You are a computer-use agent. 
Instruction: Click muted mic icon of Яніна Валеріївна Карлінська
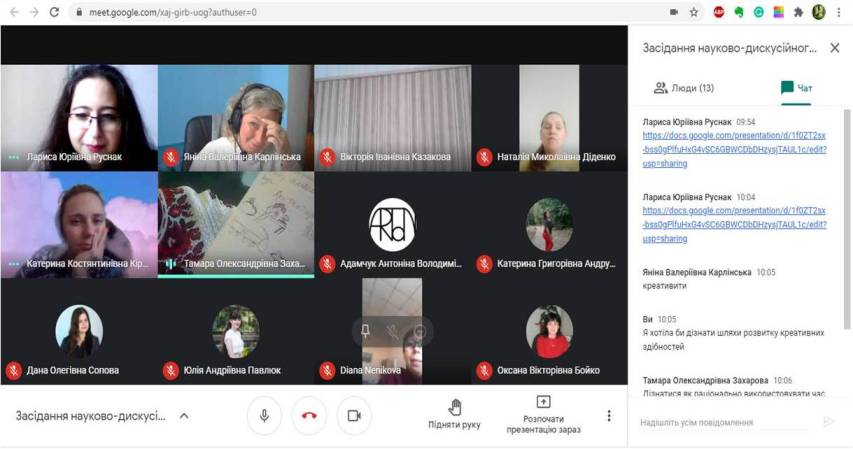171,157
